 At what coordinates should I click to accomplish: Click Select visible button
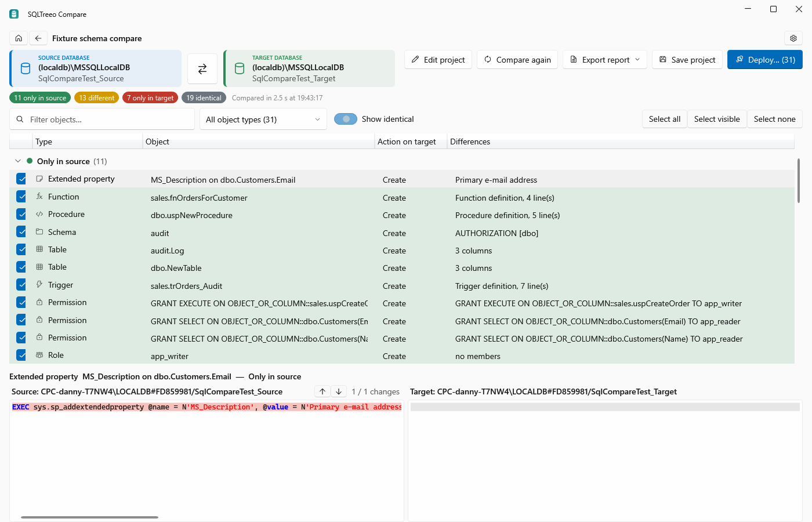click(717, 119)
